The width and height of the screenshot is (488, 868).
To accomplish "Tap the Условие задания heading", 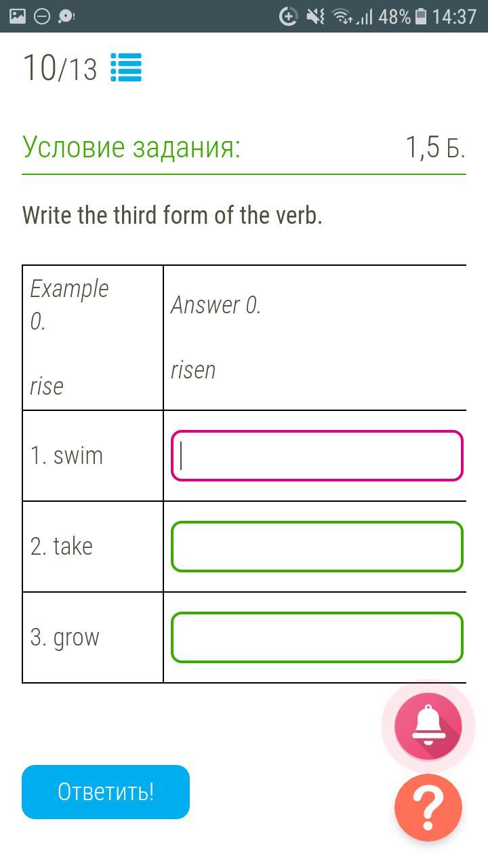I will (131, 146).
